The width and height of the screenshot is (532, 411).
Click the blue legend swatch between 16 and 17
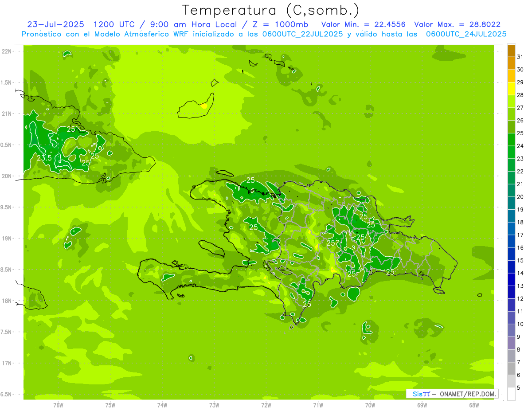tap(511, 242)
